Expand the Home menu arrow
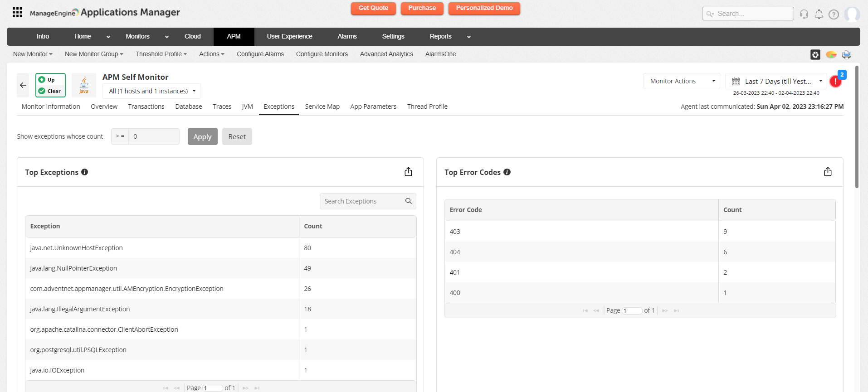 [108, 37]
